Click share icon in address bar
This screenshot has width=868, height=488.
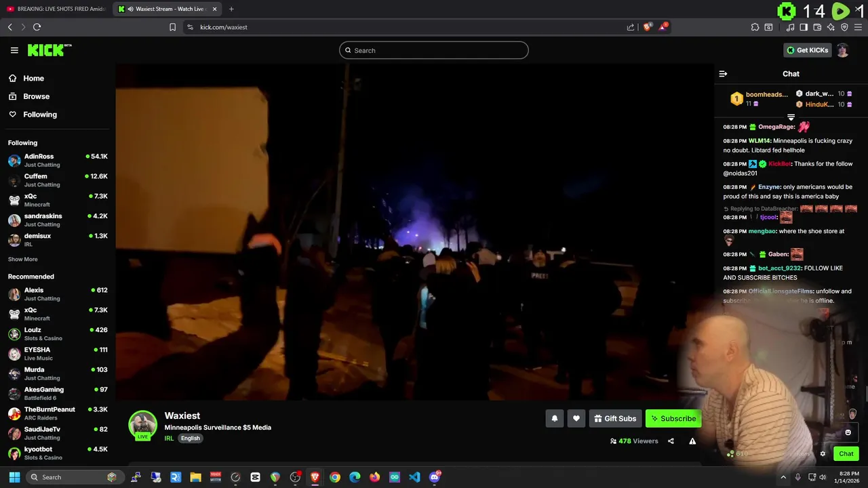(631, 27)
